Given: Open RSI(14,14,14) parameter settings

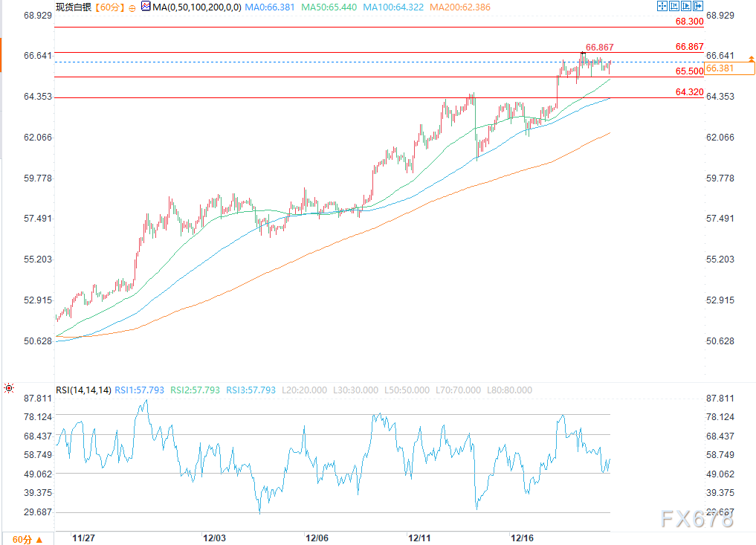Looking at the screenshot, I should tap(83, 390).
